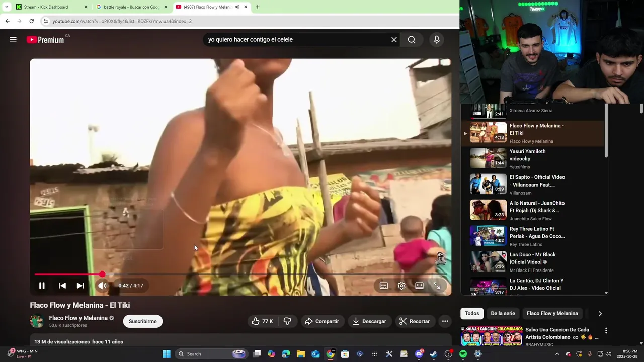Play A lo Natural JuanChito item
The width and height of the screenshot is (644, 362).
coord(533,210)
